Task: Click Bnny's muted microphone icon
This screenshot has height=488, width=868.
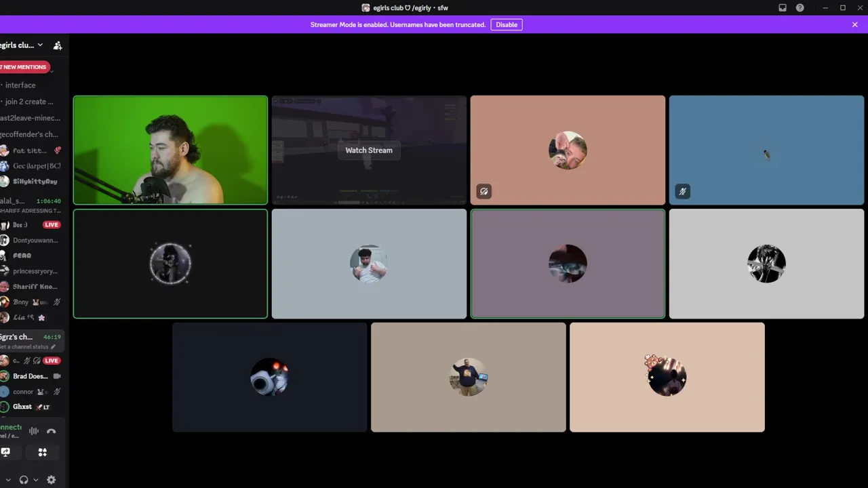Action: 57,302
